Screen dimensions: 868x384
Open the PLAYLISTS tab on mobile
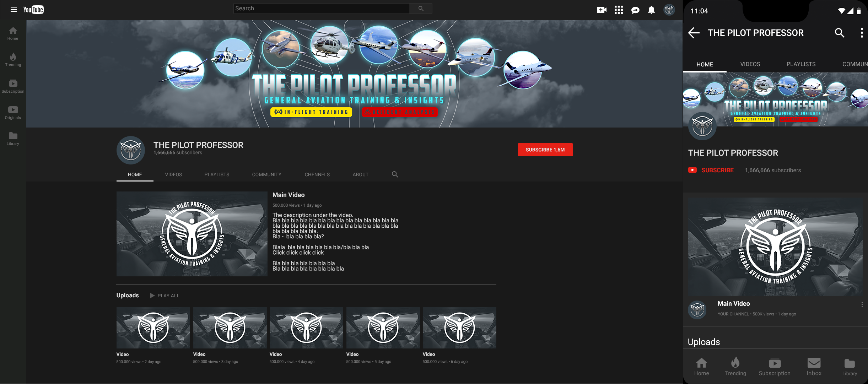[x=801, y=64]
